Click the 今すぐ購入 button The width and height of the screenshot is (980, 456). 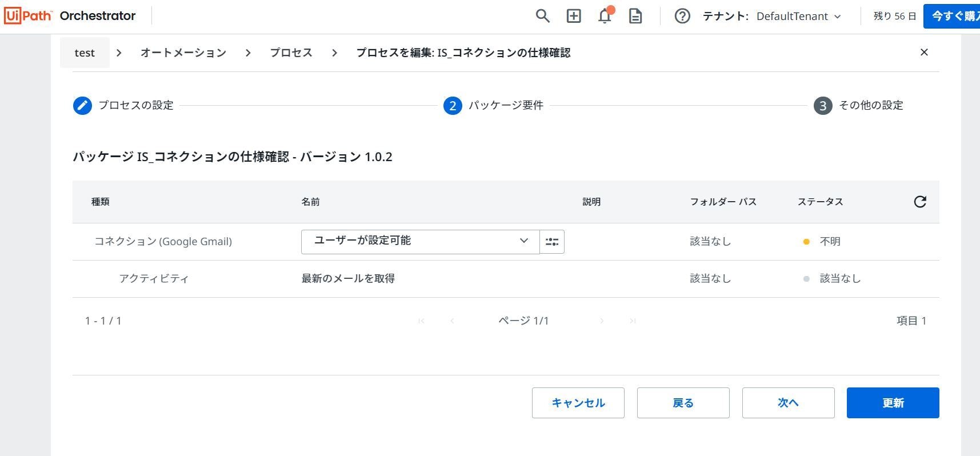pos(951,16)
